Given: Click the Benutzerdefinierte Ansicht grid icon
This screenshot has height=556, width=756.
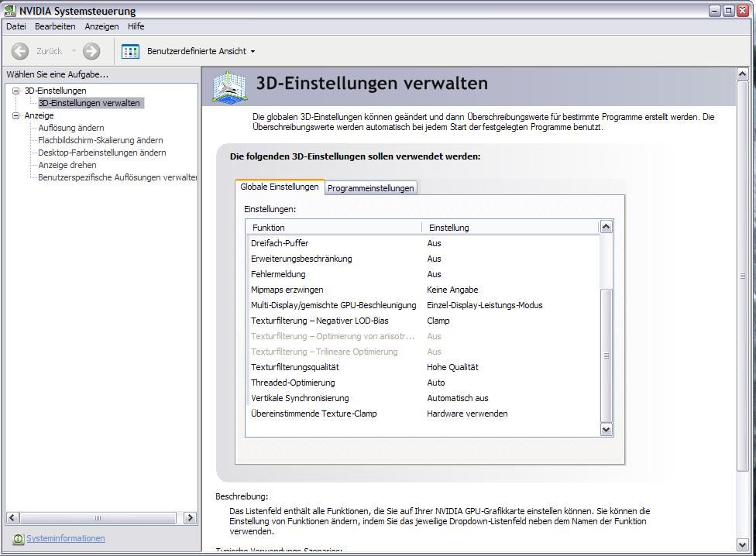Looking at the screenshot, I should [130, 52].
